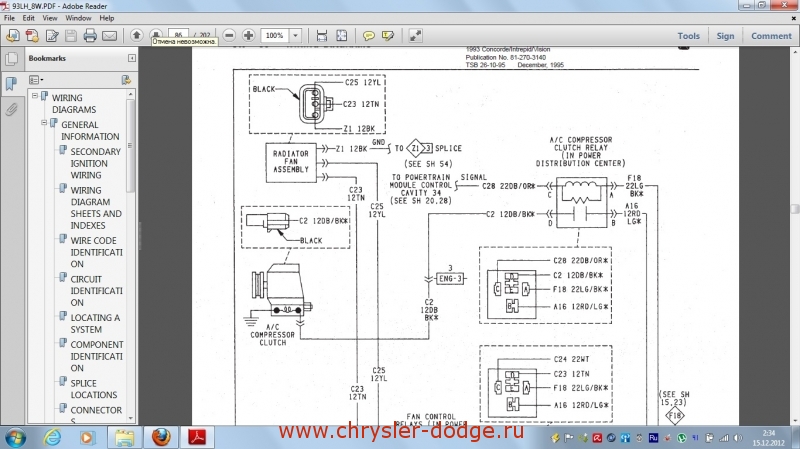Toggle the Bookmarks panel ribbon icon
This screenshot has width=800, height=449.
point(11,83)
